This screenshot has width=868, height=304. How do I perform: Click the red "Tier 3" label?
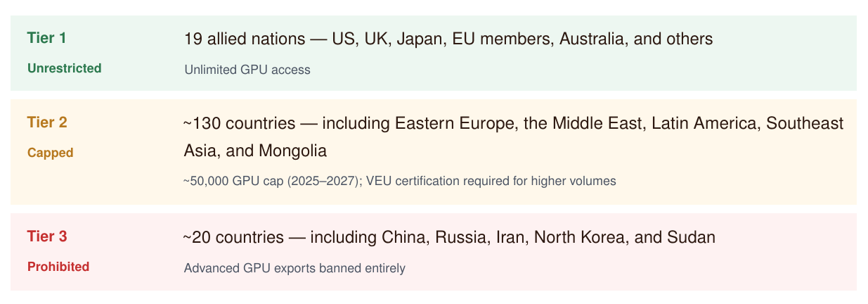coord(47,236)
